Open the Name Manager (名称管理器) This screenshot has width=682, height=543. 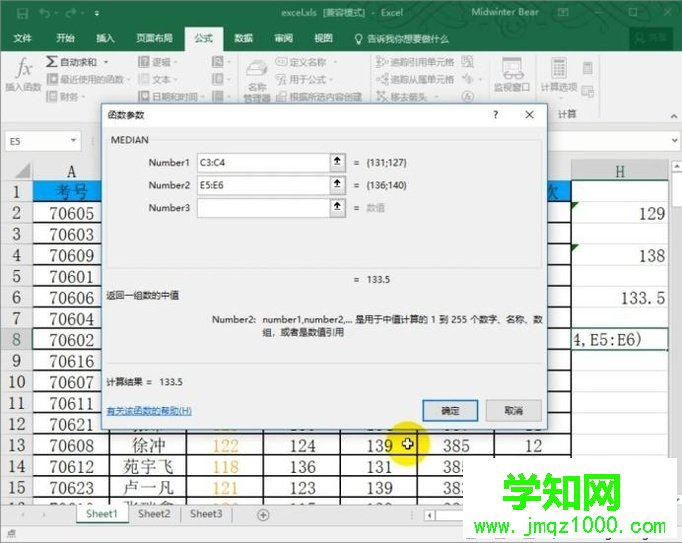point(257,80)
